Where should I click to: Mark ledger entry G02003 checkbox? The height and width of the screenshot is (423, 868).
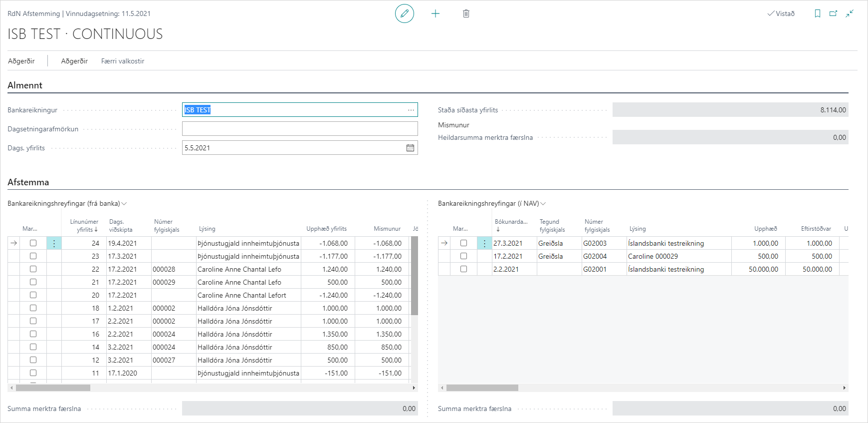point(463,243)
